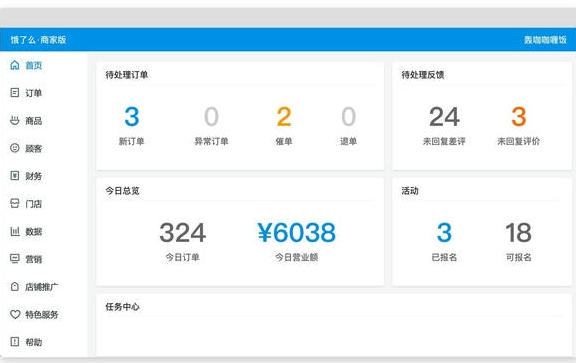
Task: Open the 退单 label
Action: click(x=348, y=141)
